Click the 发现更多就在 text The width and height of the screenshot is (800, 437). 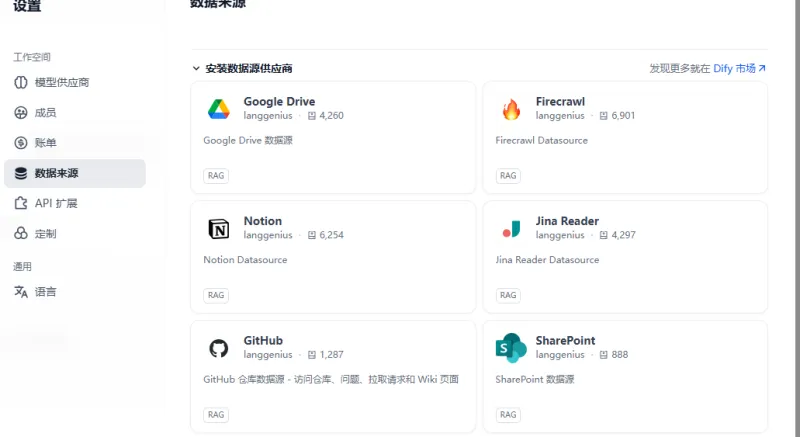coord(680,68)
